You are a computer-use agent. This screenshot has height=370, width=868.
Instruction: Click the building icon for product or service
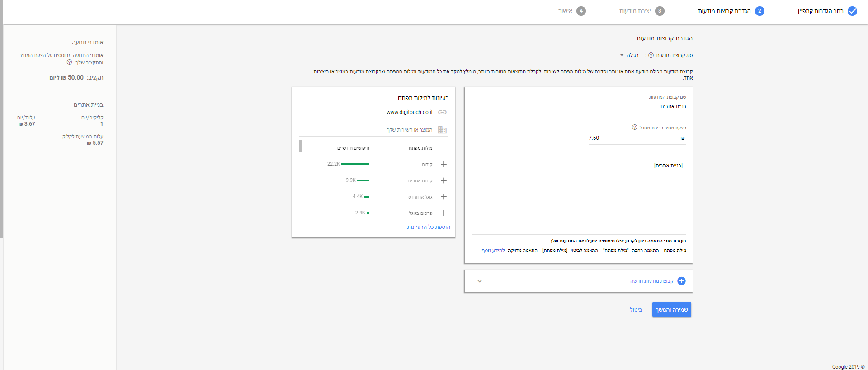[x=442, y=130]
